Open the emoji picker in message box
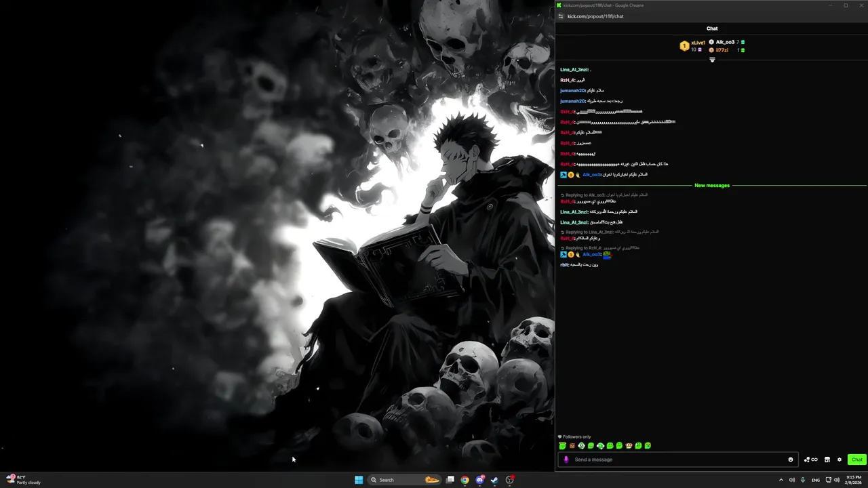 (x=791, y=460)
